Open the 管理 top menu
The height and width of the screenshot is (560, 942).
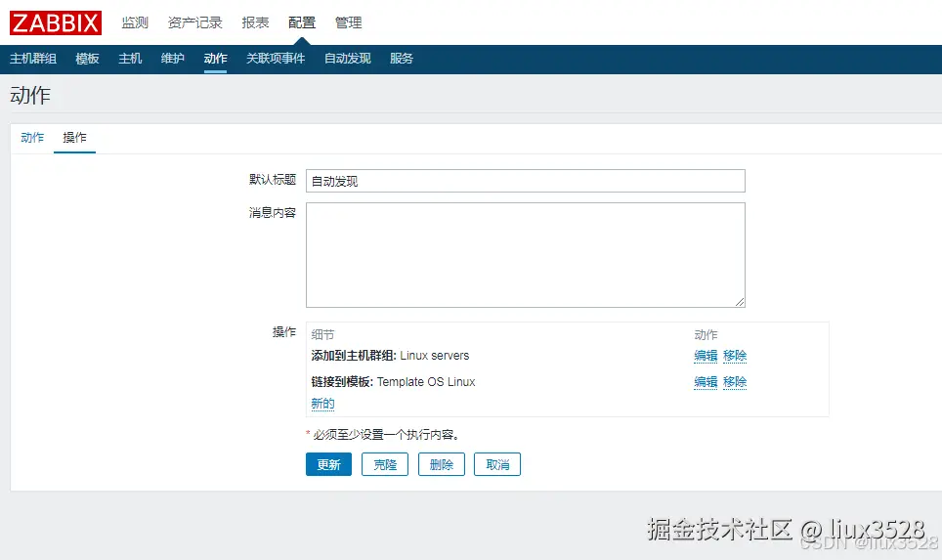point(348,22)
